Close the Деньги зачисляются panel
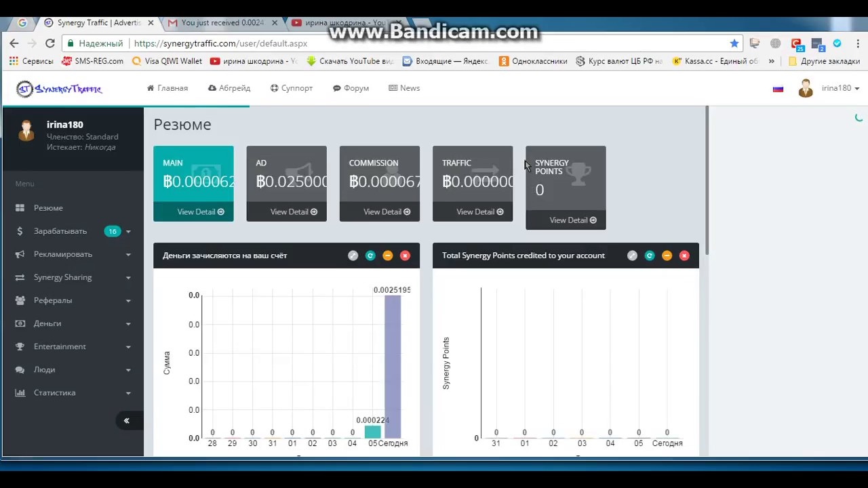The height and width of the screenshot is (488, 868). click(405, 256)
